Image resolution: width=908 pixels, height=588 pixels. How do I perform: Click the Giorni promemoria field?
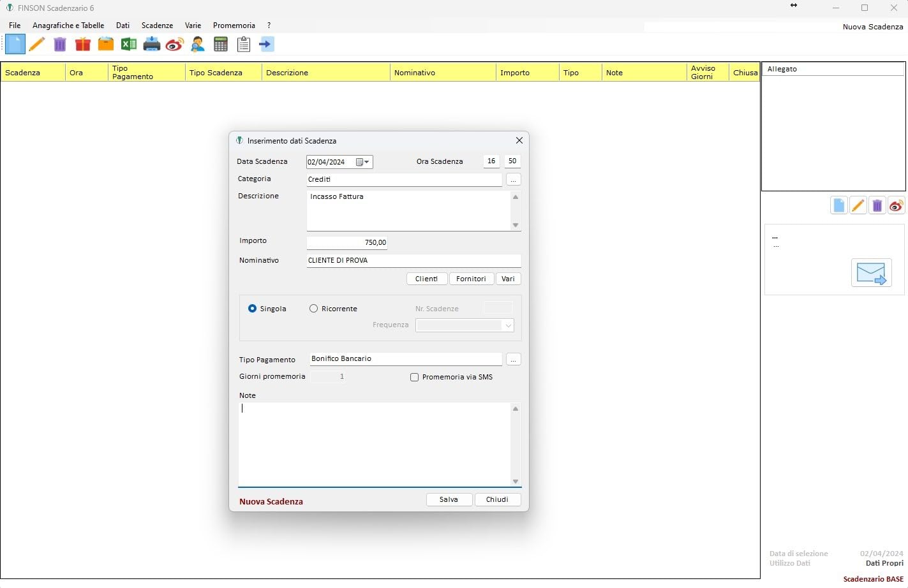click(327, 377)
